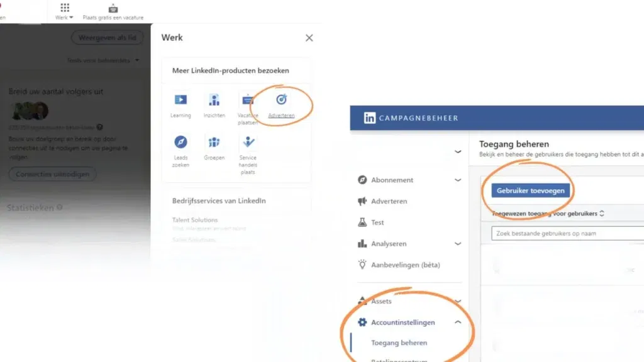The width and height of the screenshot is (644, 362).
Task: Select the Vacature plaatsen icon
Action: (248, 100)
